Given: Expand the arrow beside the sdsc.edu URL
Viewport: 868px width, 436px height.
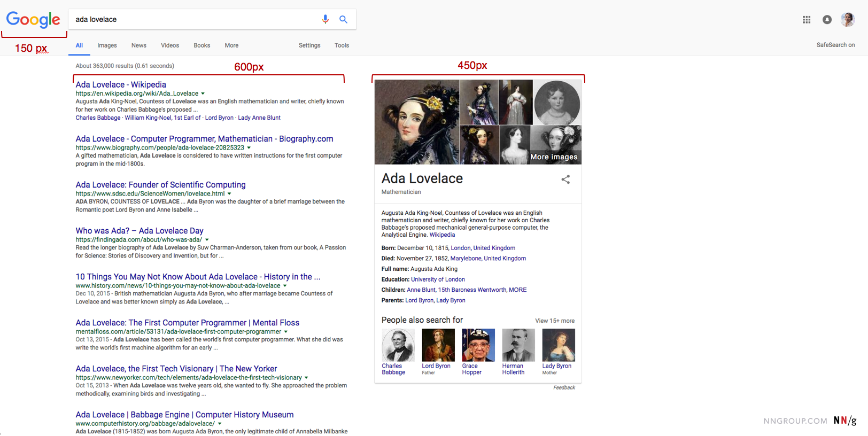Looking at the screenshot, I should (x=229, y=194).
